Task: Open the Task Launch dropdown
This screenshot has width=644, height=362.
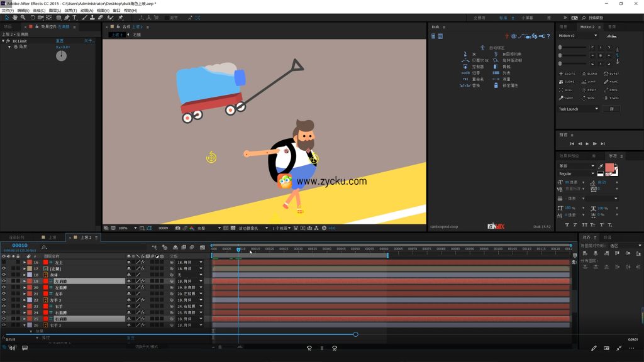Action: coord(579,109)
